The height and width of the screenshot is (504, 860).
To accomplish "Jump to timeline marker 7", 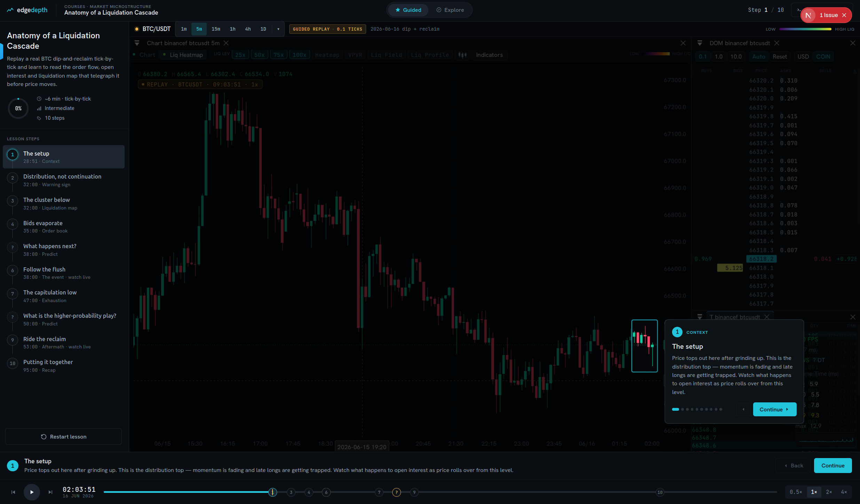I will [379, 492].
